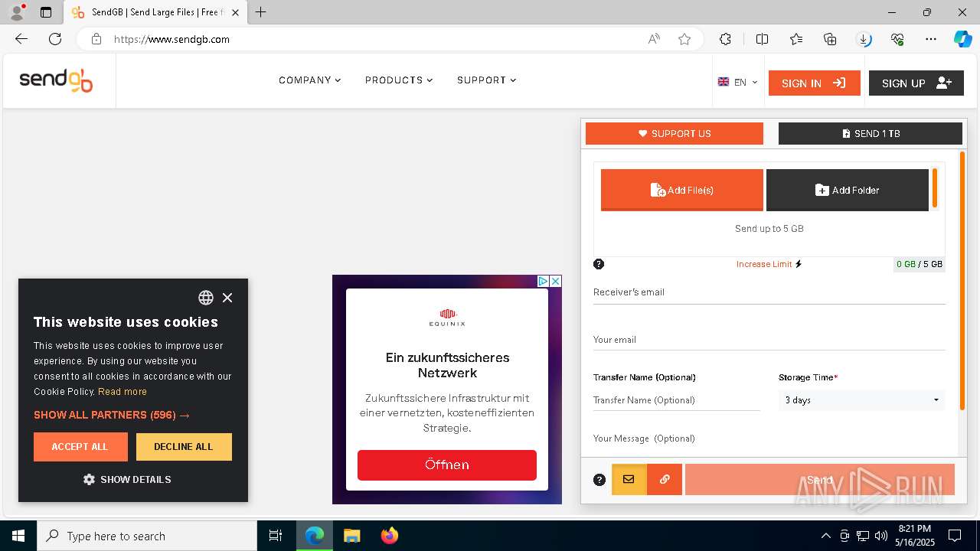Click the Your email field
The image size is (980, 551).
(x=769, y=340)
